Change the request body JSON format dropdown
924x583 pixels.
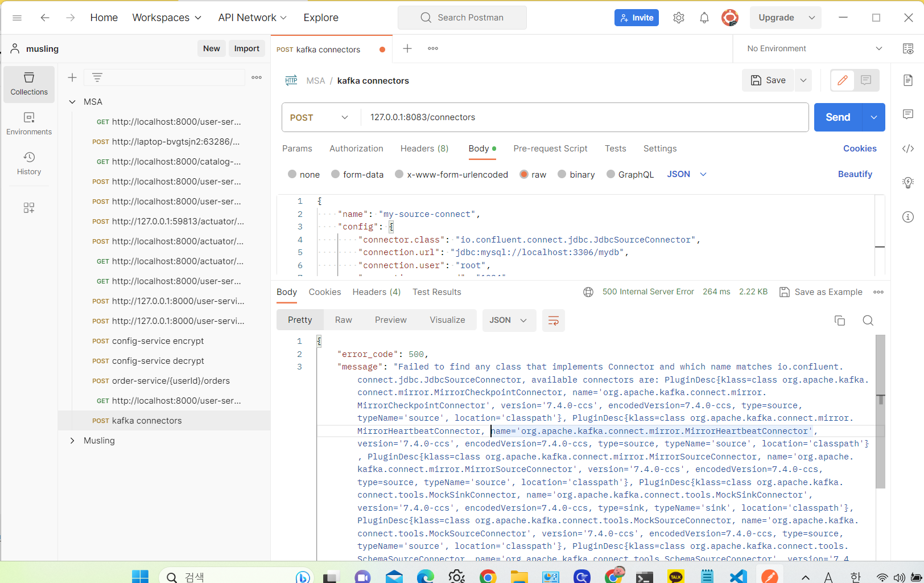687,174
